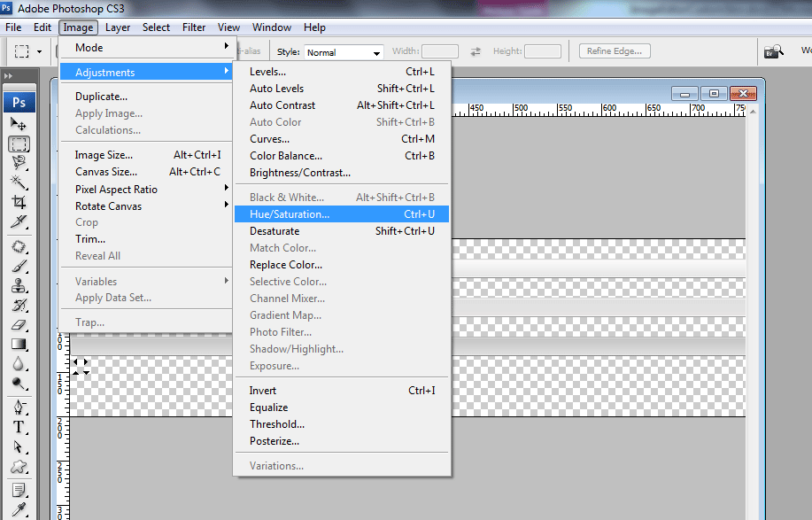Expand the Mode submenu

point(148,48)
